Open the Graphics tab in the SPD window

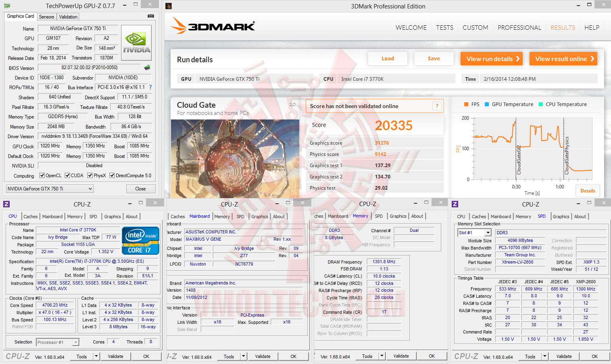561,217
